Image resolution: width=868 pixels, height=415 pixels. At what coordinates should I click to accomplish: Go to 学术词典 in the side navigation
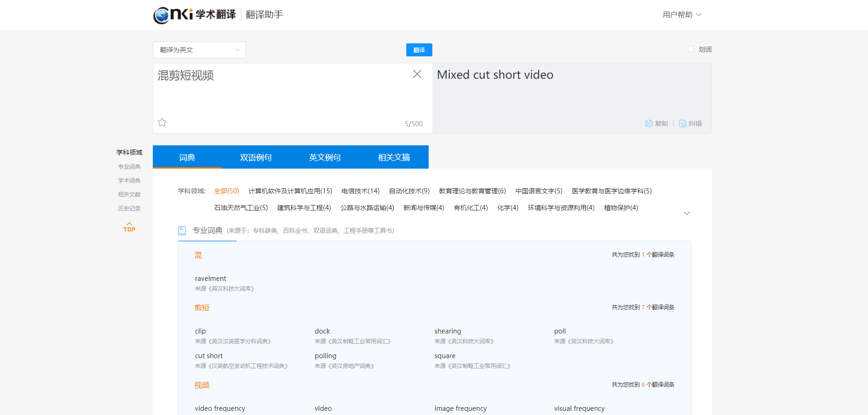pyautogui.click(x=129, y=181)
